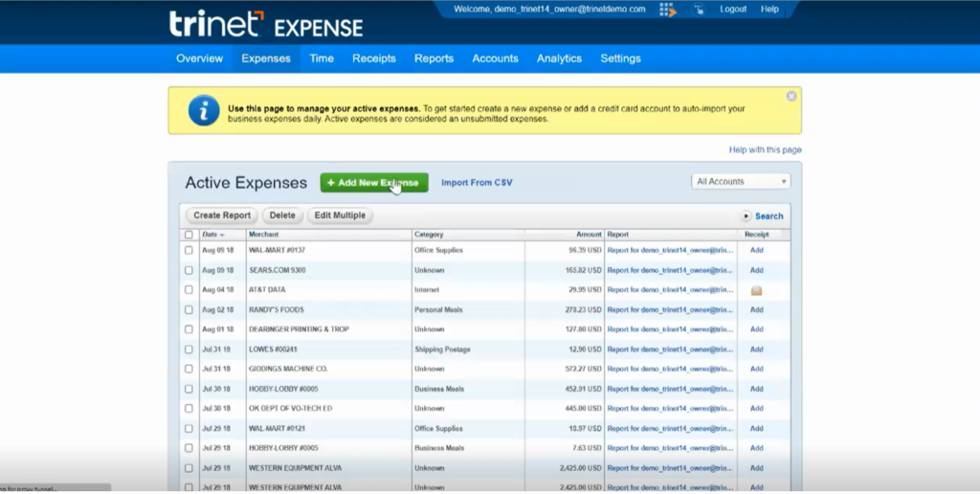Open the apps grid icon in header

668,10
